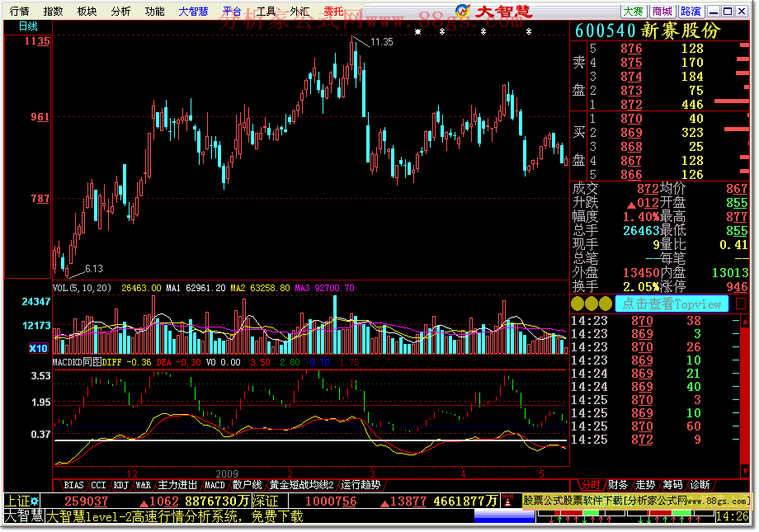Click the gear icon next to 上证

(35, 501)
